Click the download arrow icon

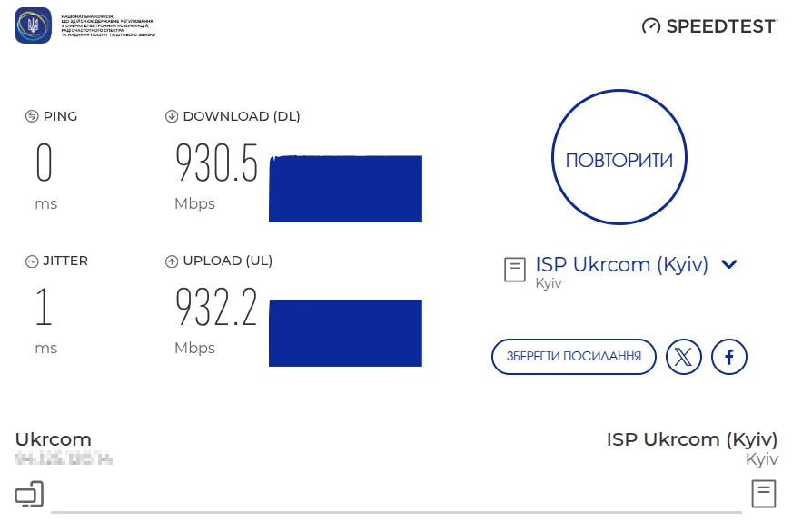click(172, 116)
